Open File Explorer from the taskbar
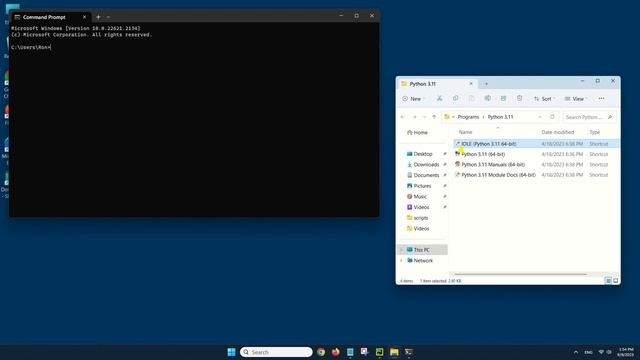 (x=394, y=352)
